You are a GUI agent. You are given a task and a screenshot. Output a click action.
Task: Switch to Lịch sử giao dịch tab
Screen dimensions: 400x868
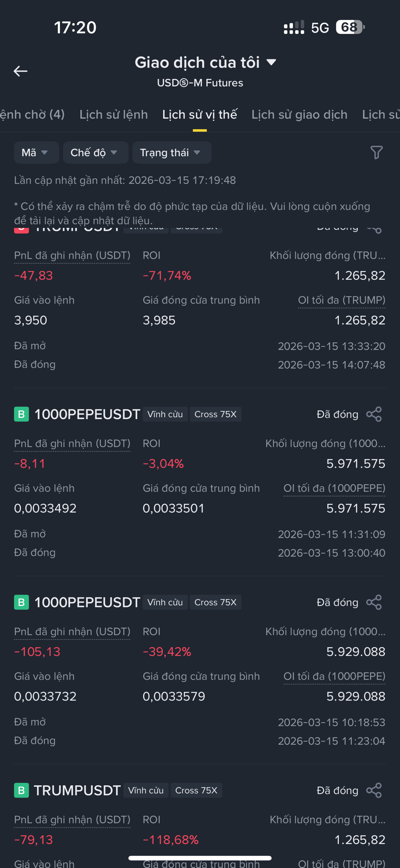(x=299, y=115)
